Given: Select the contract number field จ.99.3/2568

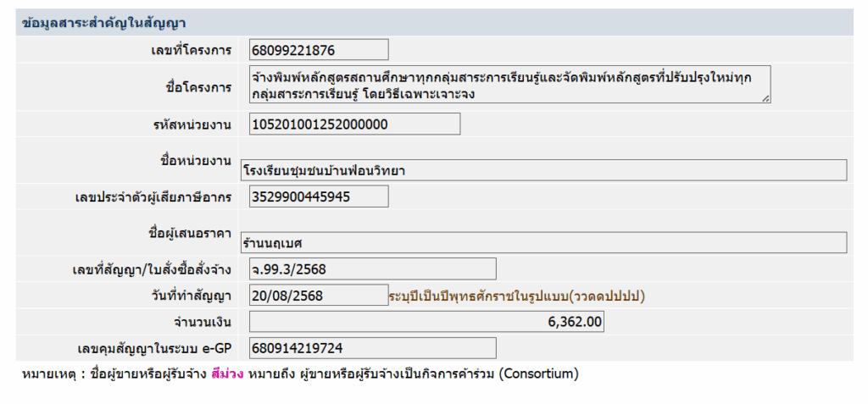Looking at the screenshot, I should click(373, 269).
